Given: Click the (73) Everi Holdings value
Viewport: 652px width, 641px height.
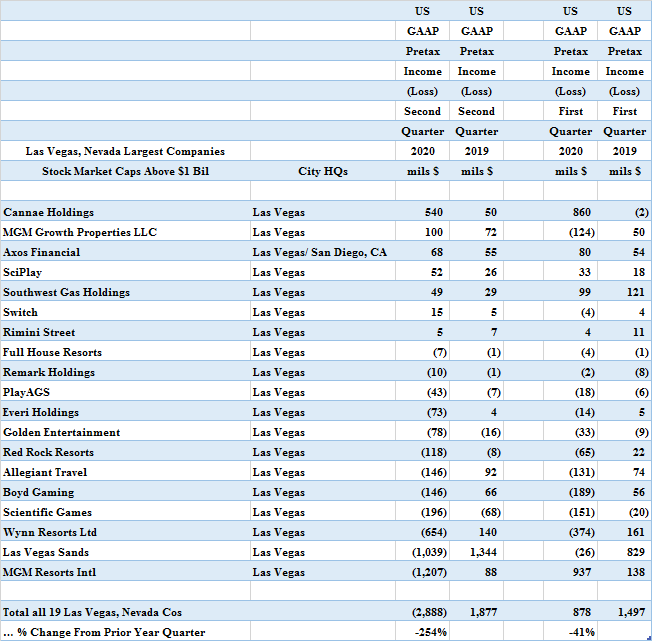Looking at the screenshot, I should [437, 412].
